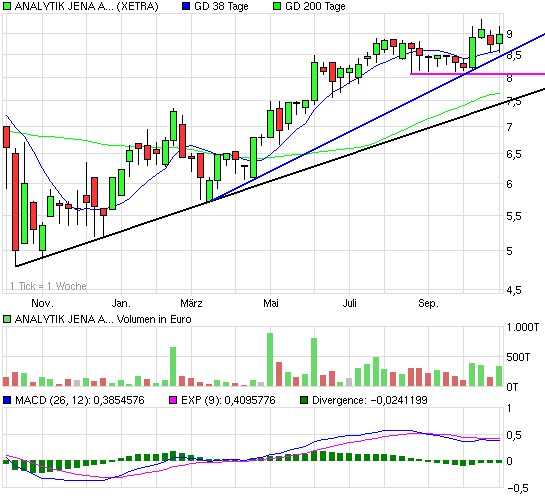
Task: Click the green ANALYTIK JENA legend swatch
Action: [7, 6]
